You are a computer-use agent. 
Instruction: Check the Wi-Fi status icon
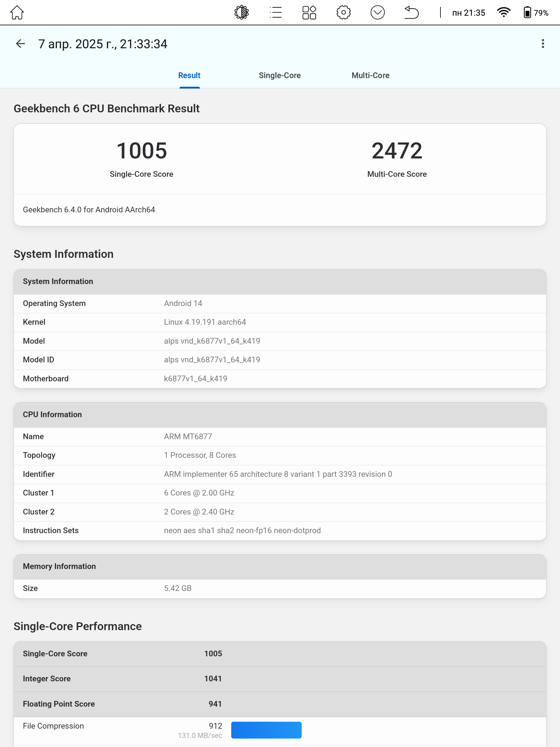503,12
